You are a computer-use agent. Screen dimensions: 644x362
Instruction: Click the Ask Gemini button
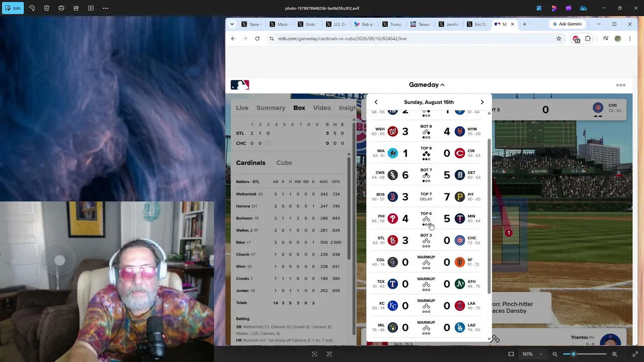[567, 24]
